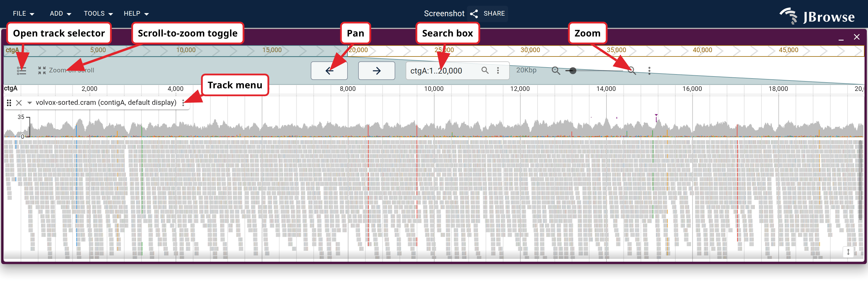Click the pileup vertical scrollbar

coord(860,180)
